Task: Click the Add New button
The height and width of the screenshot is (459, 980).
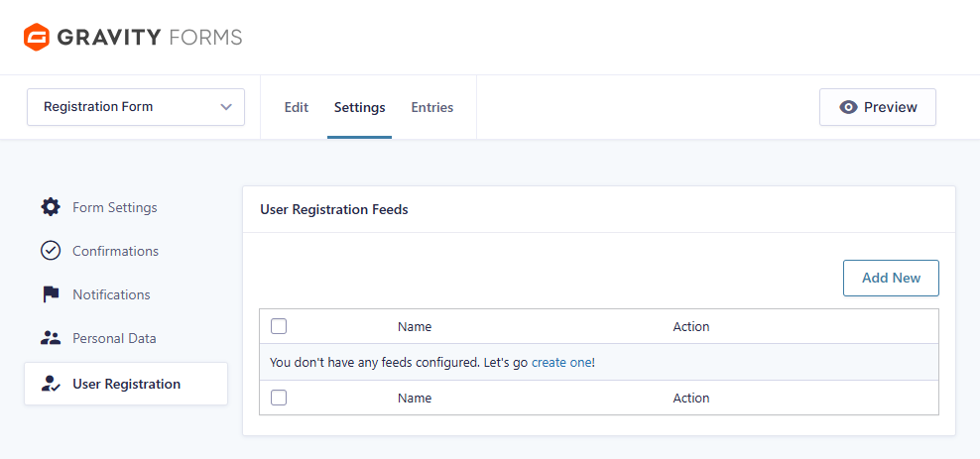Action: (x=891, y=278)
